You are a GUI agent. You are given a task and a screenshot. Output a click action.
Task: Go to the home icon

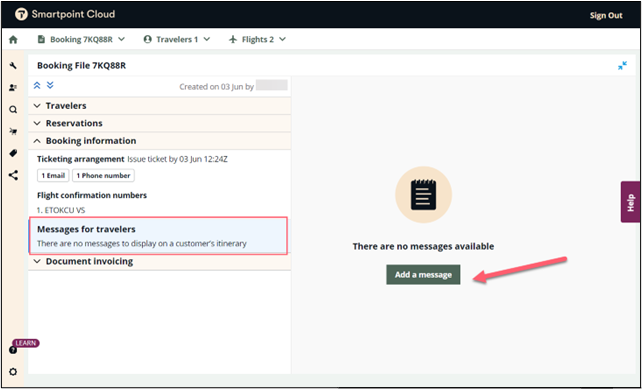13,39
